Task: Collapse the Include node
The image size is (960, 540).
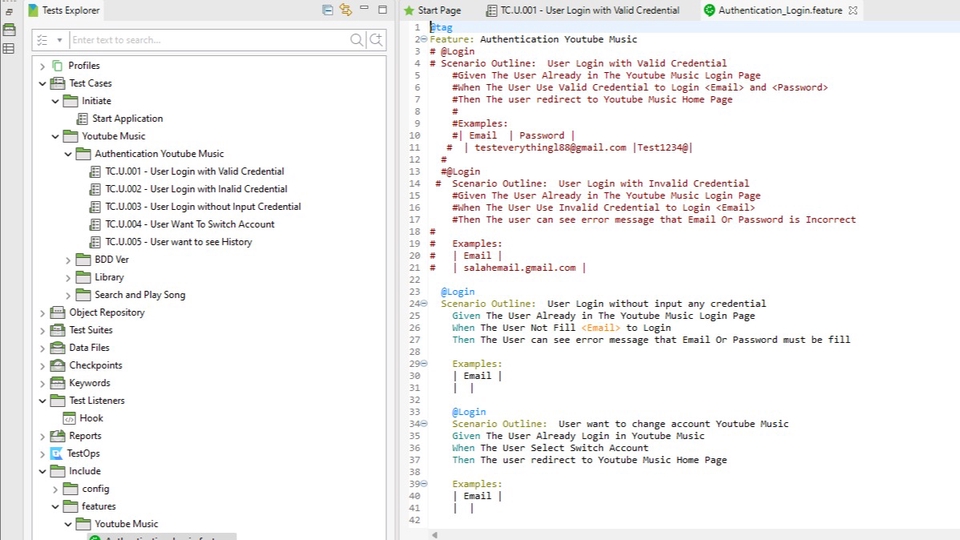Action: click(x=42, y=471)
